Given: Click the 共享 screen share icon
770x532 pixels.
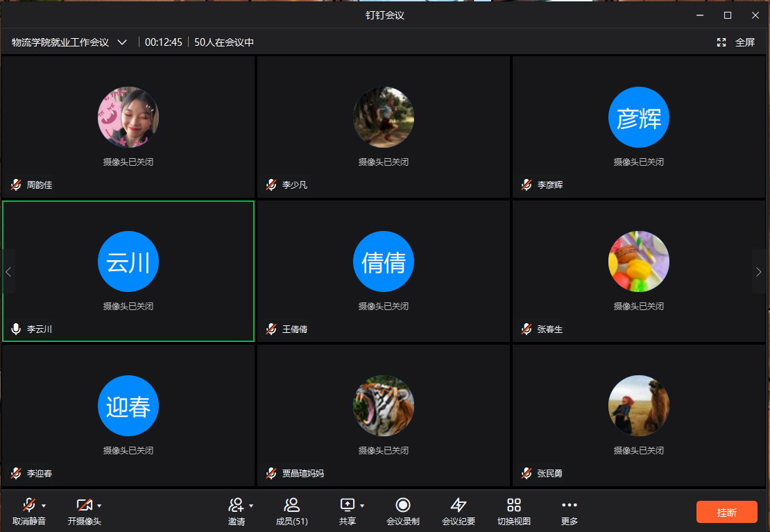Looking at the screenshot, I should click(x=347, y=505).
